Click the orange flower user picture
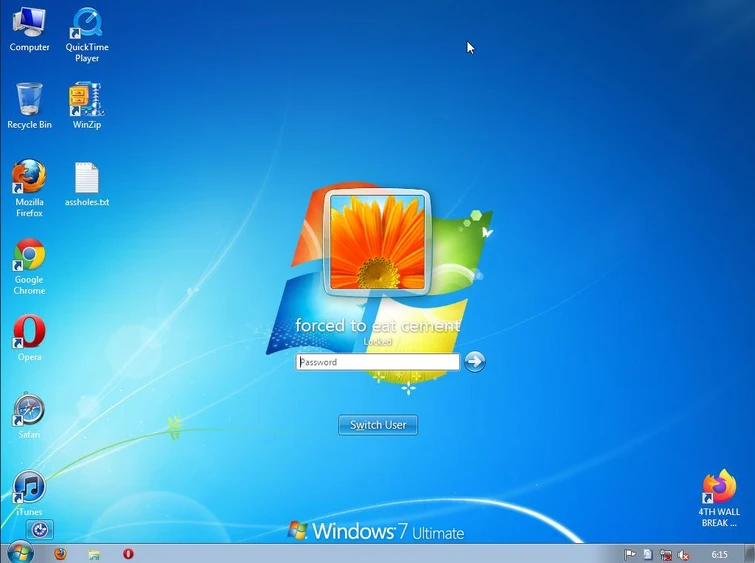This screenshot has width=755, height=563. point(378,242)
